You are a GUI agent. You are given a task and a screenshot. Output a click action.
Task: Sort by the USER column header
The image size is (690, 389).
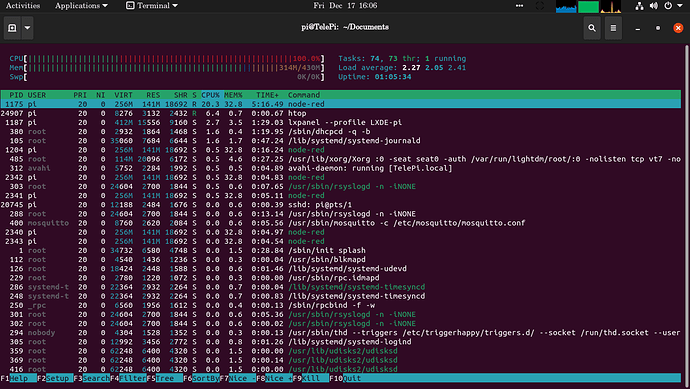point(37,95)
